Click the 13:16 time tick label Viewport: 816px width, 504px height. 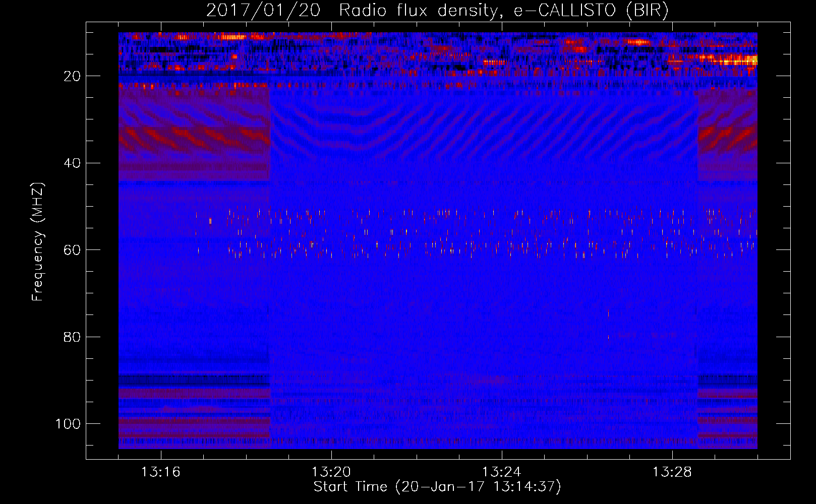pyautogui.click(x=160, y=472)
